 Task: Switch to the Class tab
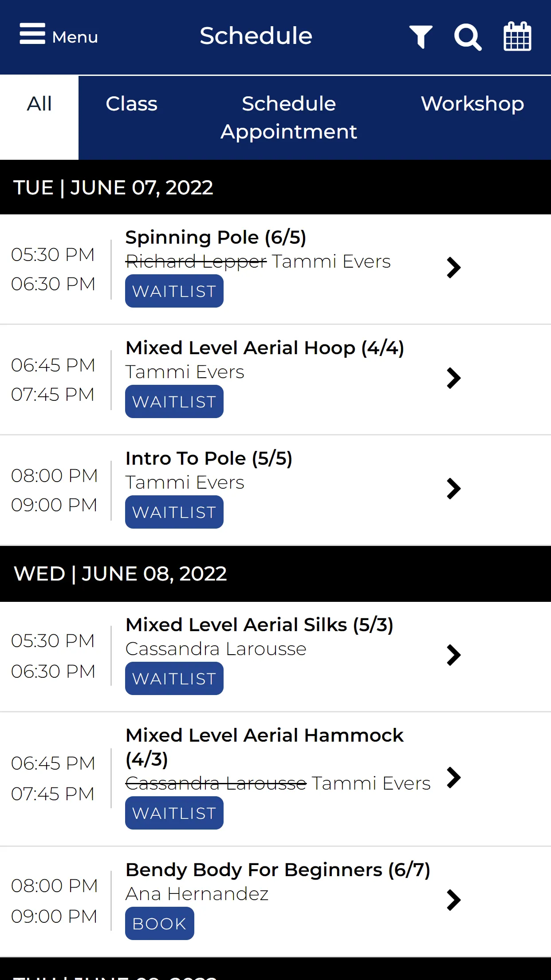131,104
